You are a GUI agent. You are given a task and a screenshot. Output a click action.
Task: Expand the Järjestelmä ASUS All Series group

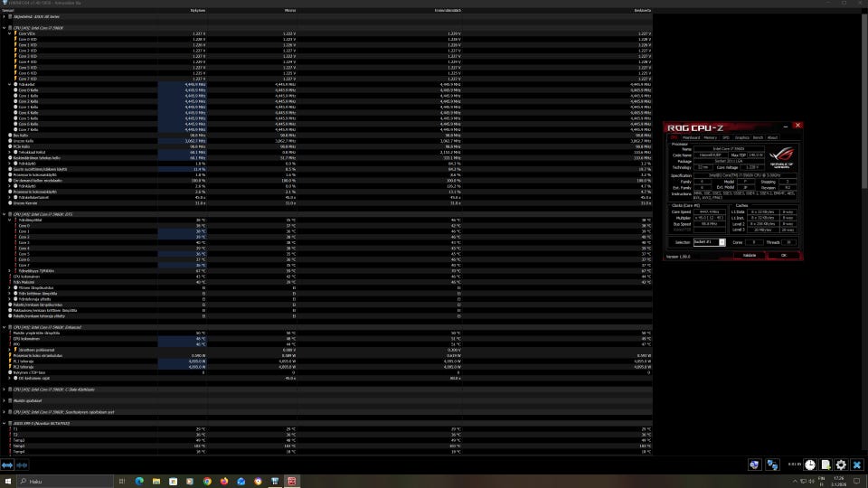[4, 16]
